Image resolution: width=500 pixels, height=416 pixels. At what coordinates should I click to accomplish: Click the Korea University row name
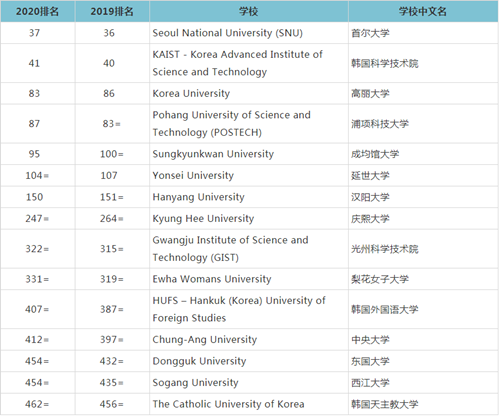(x=191, y=93)
